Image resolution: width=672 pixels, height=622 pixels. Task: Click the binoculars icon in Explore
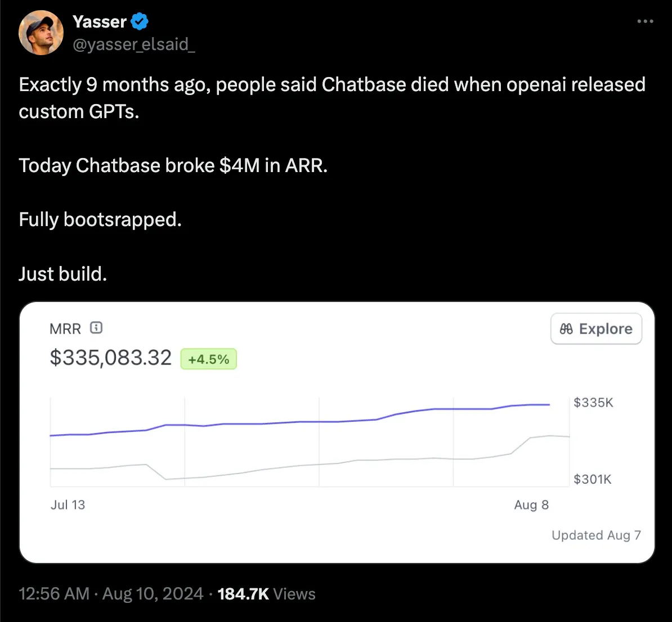click(x=566, y=329)
